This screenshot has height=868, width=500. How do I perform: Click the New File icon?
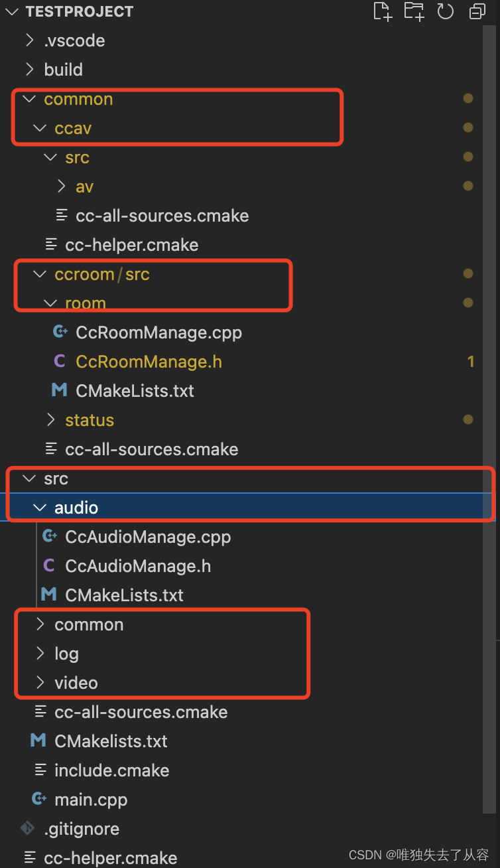383,11
